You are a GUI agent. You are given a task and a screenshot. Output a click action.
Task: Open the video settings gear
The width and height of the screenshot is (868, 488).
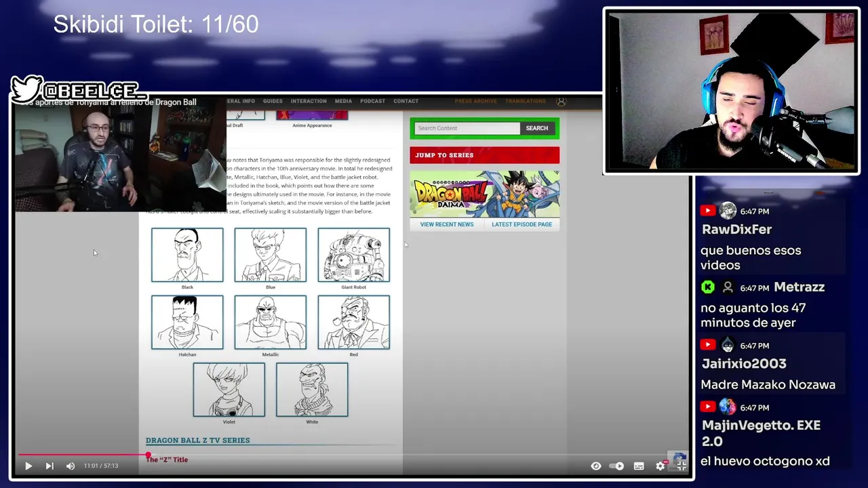click(x=660, y=466)
